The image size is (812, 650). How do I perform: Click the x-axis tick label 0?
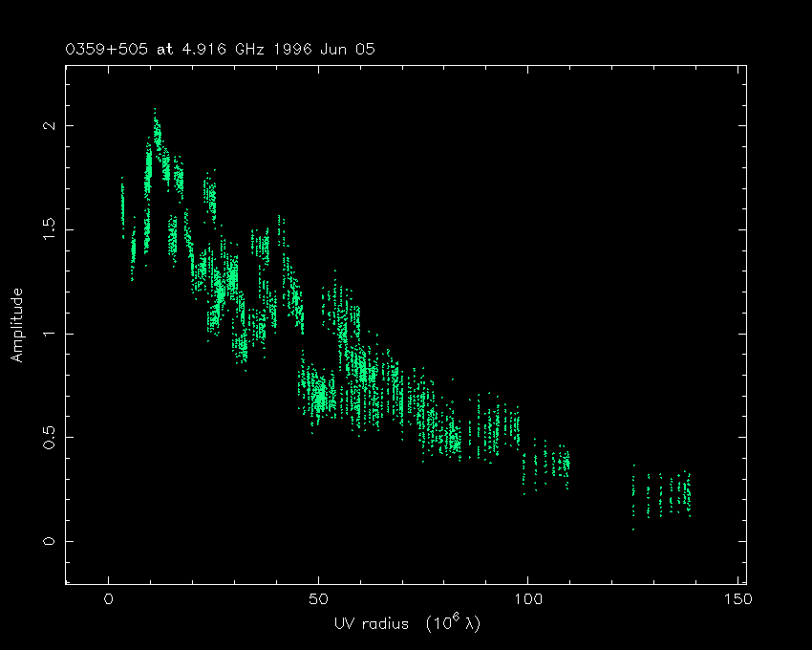(109, 599)
